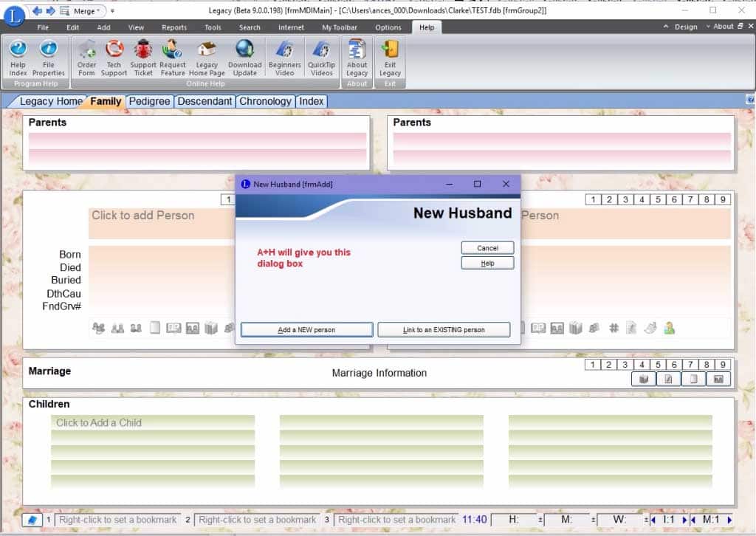Open the Edit menu

click(x=73, y=27)
